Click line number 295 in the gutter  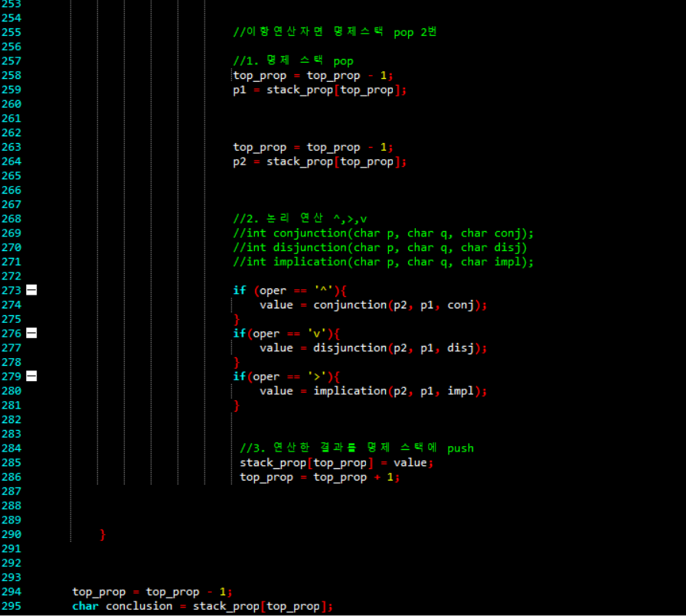coord(11,606)
